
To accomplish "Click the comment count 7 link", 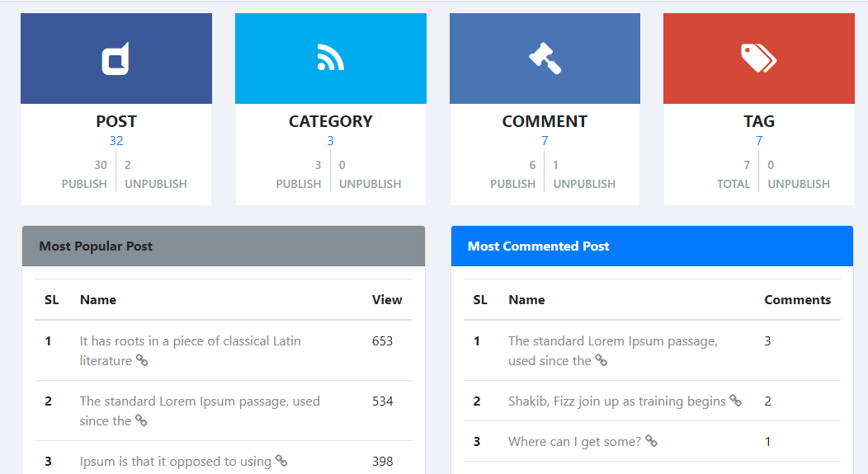I will [545, 141].
